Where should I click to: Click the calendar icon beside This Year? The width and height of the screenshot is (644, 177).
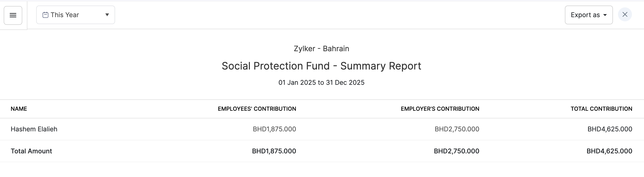pyautogui.click(x=45, y=15)
